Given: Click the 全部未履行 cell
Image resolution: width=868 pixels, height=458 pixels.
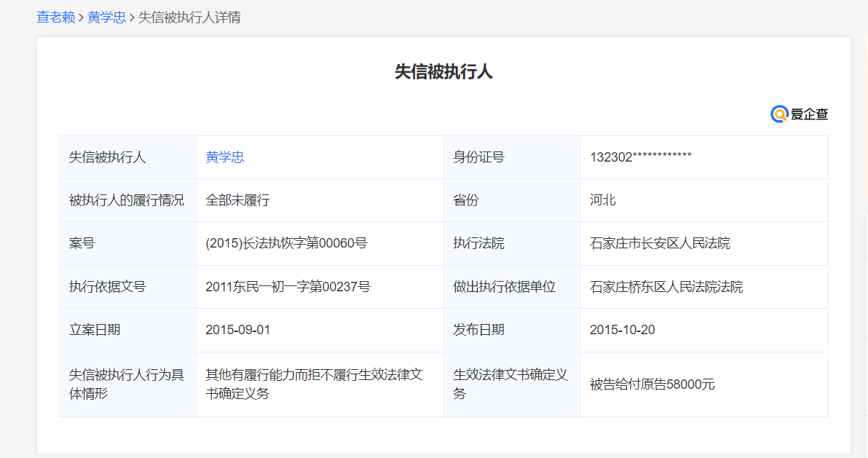Looking at the screenshot, I should pos(320,200).
